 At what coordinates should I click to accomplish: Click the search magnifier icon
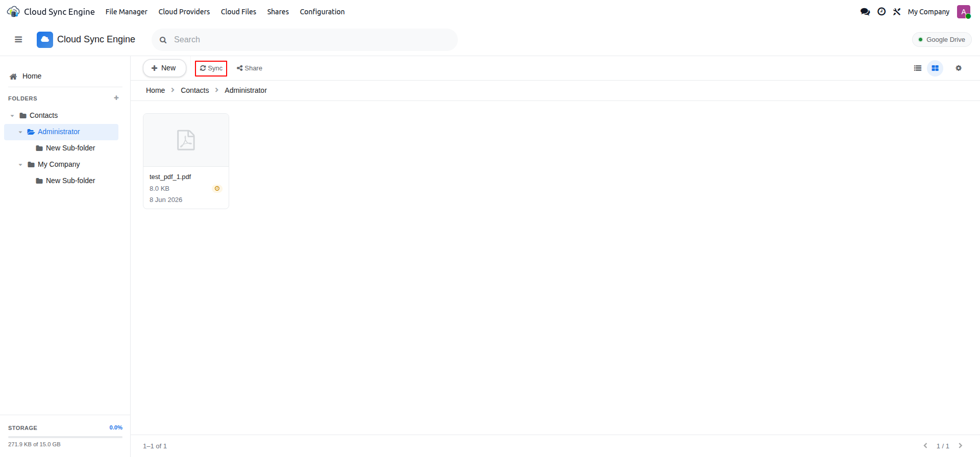[x=163, y=40]
